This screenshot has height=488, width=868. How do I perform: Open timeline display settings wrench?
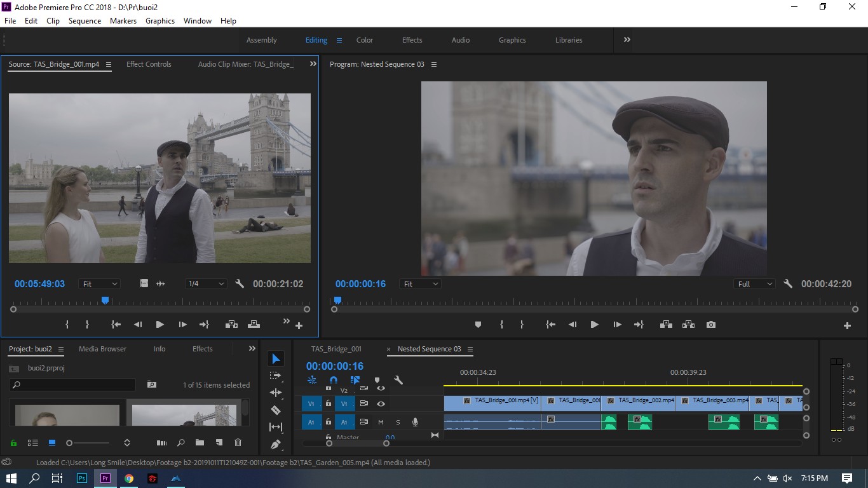[x=398, y=380]
